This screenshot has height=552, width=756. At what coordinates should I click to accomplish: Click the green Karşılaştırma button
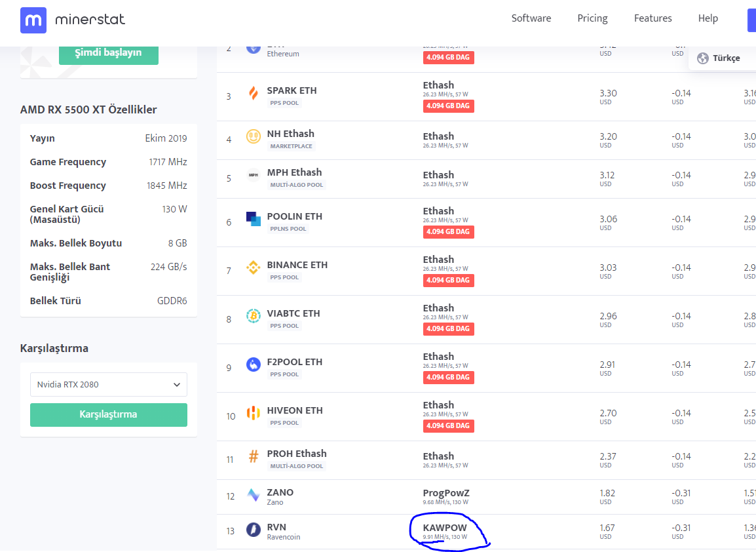tap(109, 415)
